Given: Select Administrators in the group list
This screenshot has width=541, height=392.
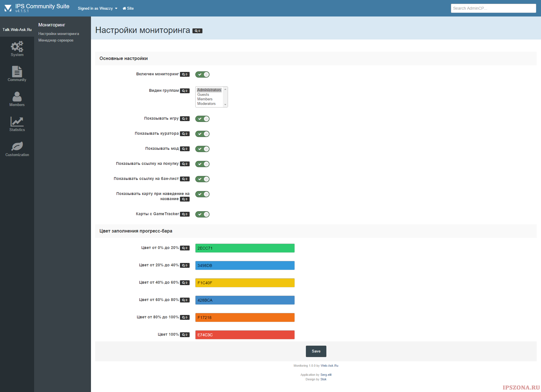Looking at the screenshot, I should tap(209, 90).
